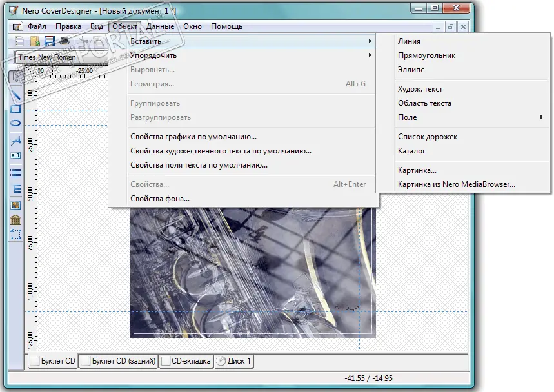
Task: Click the Print toolbar icon
Action: tap(64, 42)
